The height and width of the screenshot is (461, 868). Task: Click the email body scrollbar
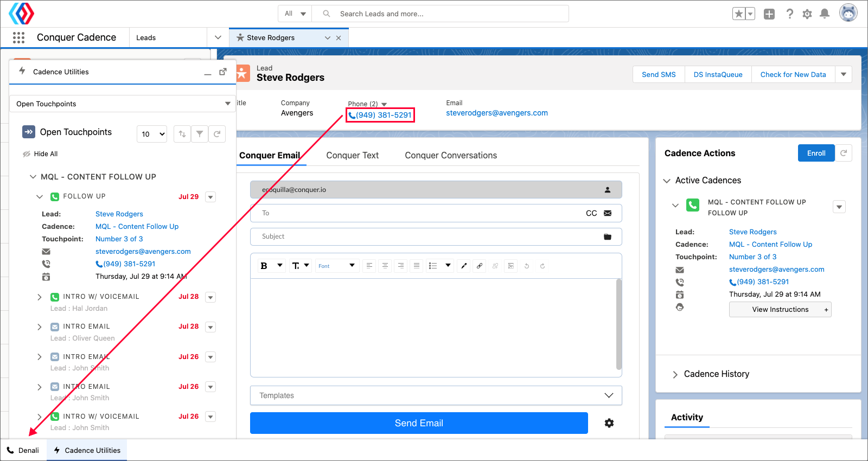coord(619,324)
